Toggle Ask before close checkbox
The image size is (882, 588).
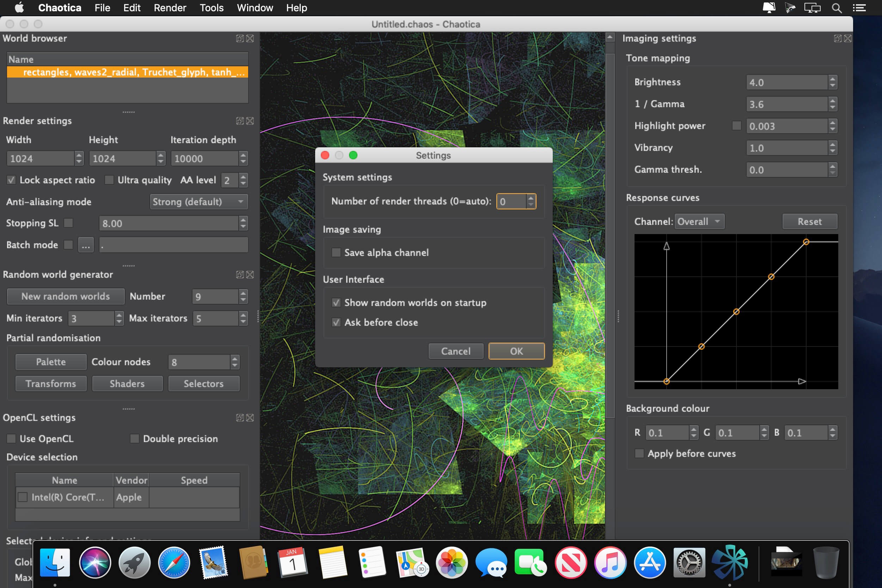[x=336, y=323]
